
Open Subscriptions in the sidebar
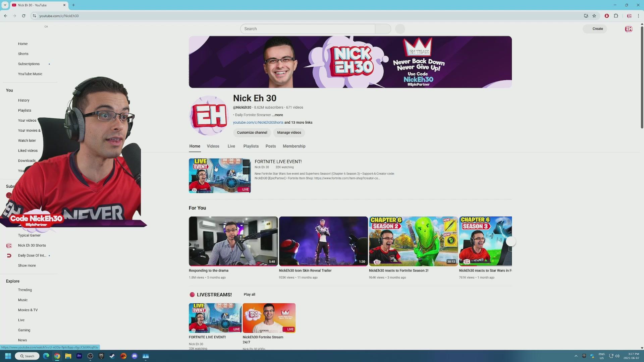coord(29,64)
